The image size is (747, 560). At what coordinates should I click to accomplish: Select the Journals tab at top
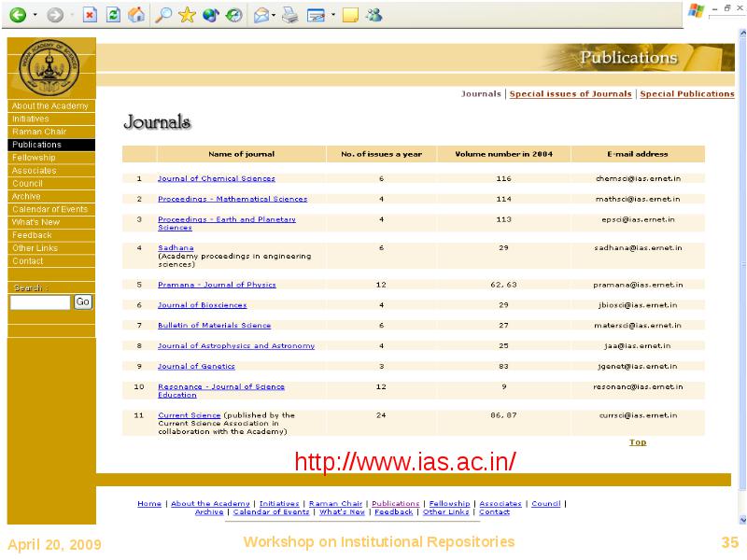pyautogui.click(x=481, y=94)
